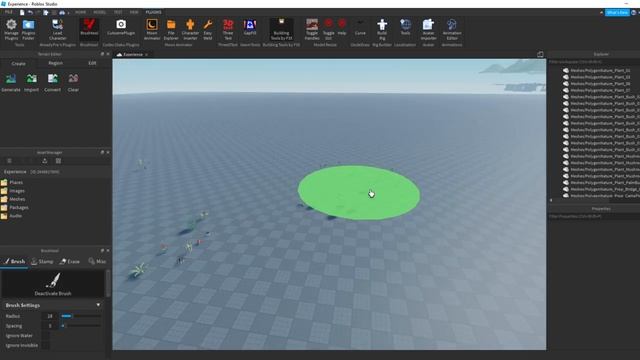Screen dimensions: 640x360
Task: Open Building Tools by F3X
Action: tap(281, 29)
